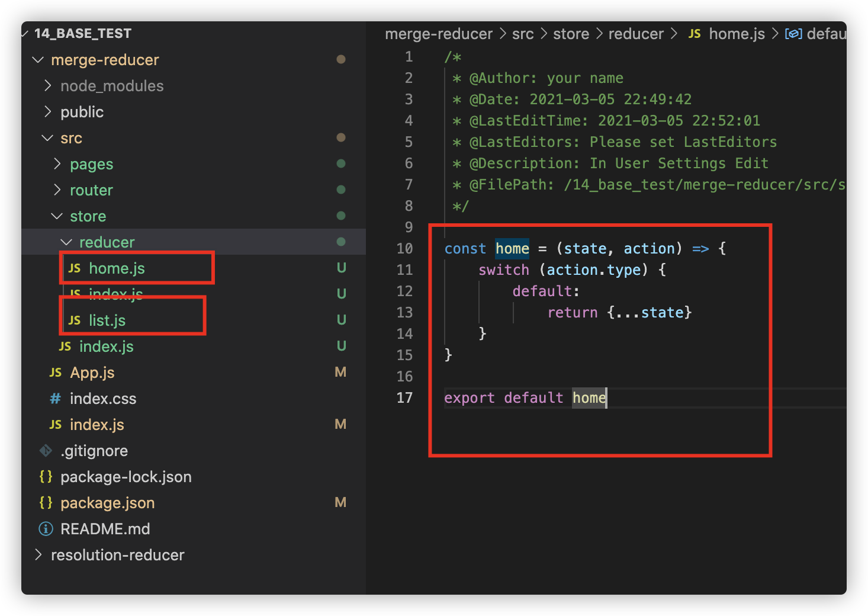The image size is (868, 616).
Task: Click merge-reducer in the breadcrumb
Action: 439,34
